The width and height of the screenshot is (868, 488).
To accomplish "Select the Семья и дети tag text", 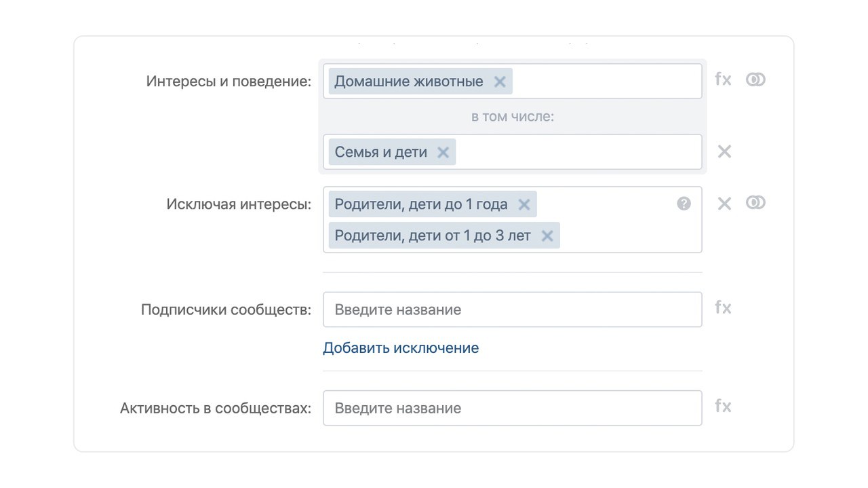I will click(x=381, y=152).
